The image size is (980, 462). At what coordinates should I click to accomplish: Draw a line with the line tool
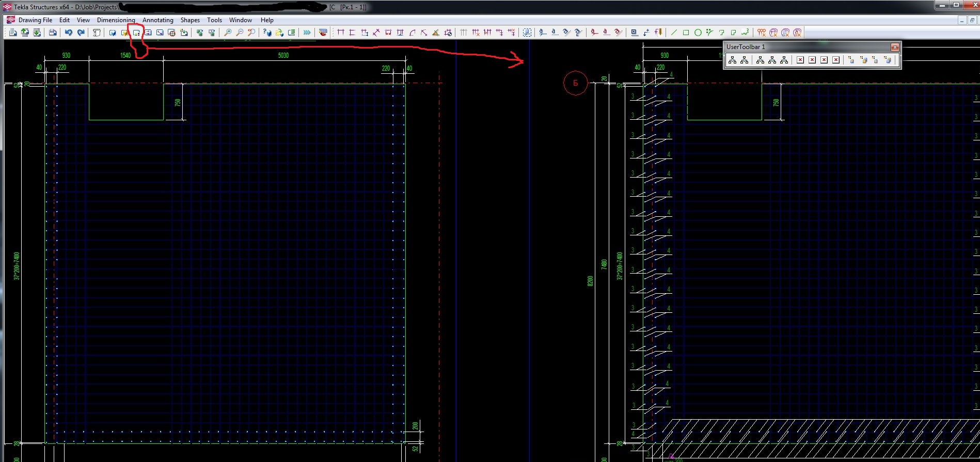click(x=674, y=33)
